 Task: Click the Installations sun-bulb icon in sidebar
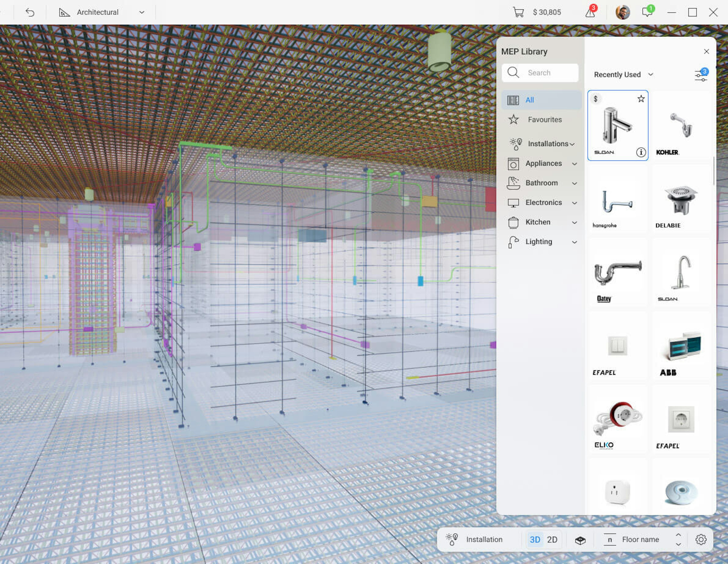[516, 144]
